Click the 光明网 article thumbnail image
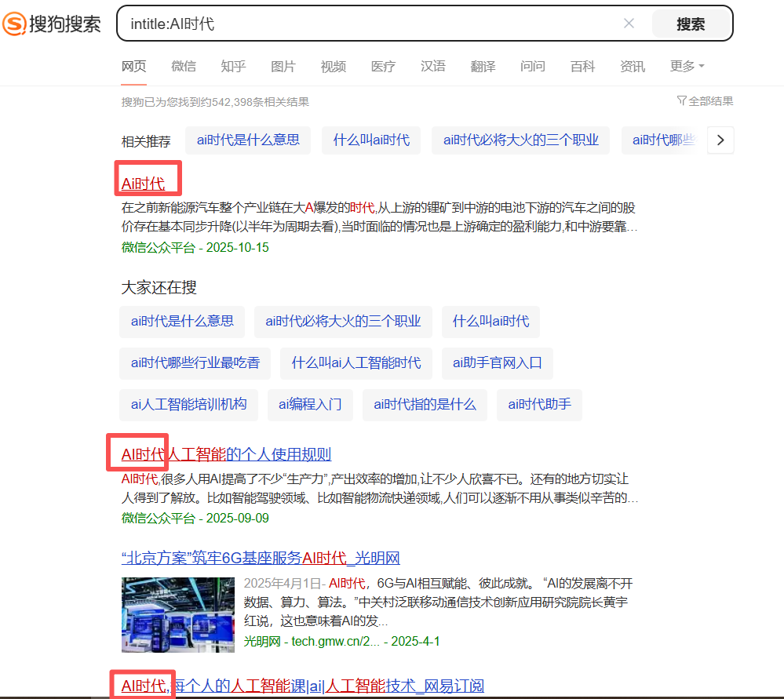The height and width of the screenshot is (699, 784). 177,614
